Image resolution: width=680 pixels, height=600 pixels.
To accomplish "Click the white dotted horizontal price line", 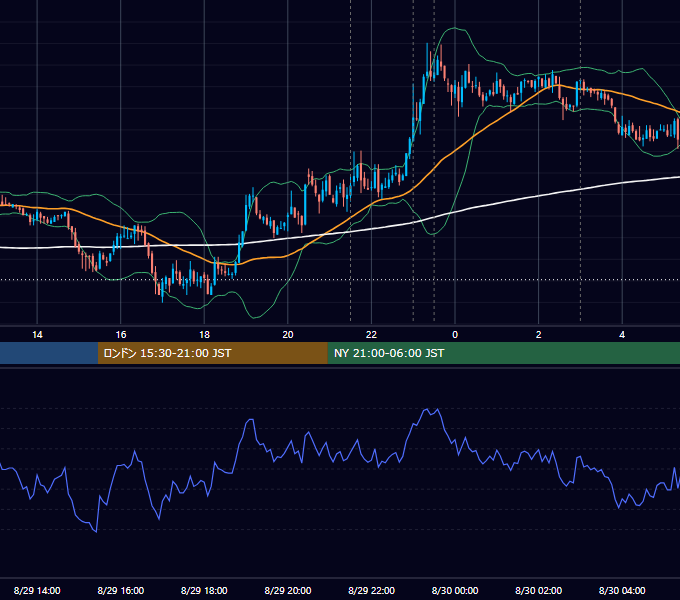I will pos(340,280).
